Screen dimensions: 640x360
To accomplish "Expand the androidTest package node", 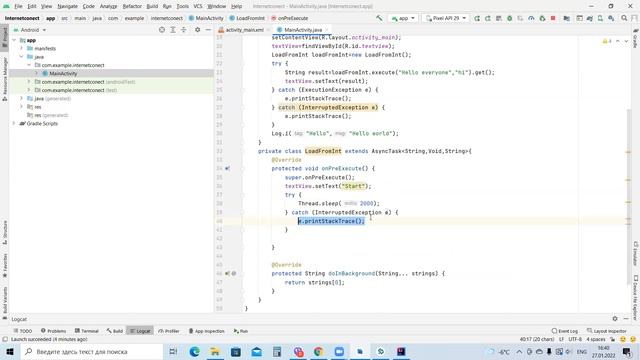I will click(x=29, y=82).
